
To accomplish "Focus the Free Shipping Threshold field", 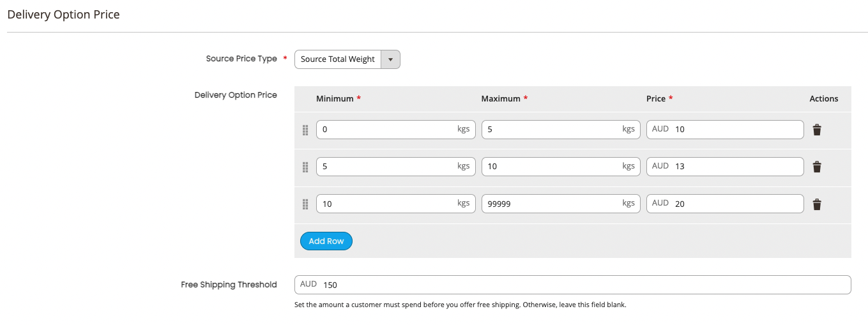I will pos(573,285).
